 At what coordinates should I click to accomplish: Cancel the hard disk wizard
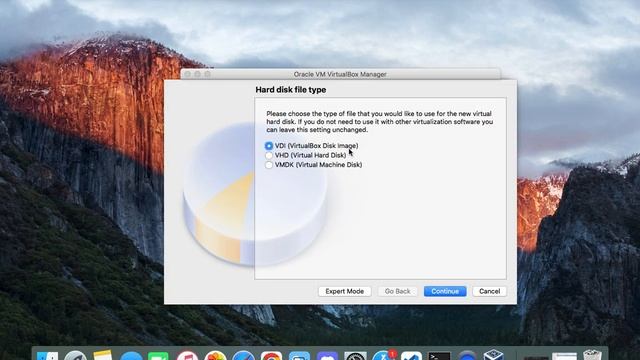pyautogui.click(x=489, y=291)
